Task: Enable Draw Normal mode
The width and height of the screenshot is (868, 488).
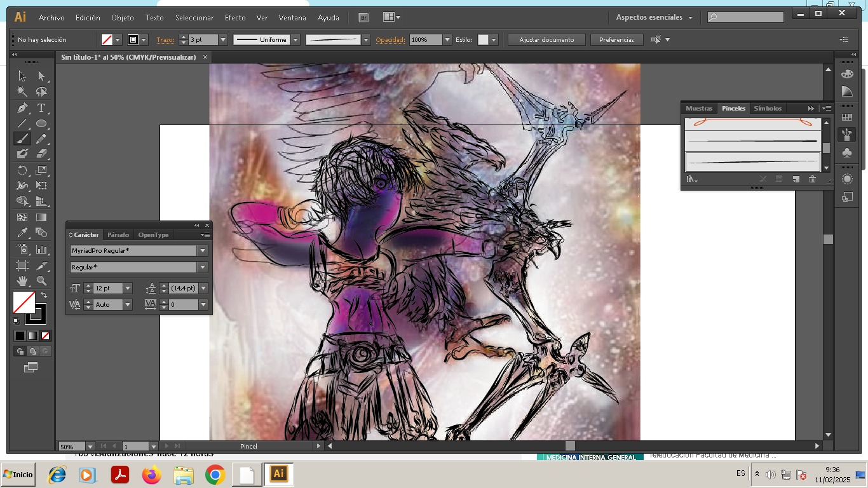Action: [x=20, y=351]
